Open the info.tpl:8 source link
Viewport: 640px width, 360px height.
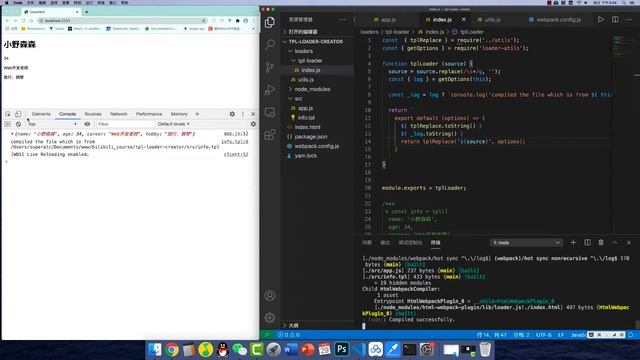click(x=235, y=142)
